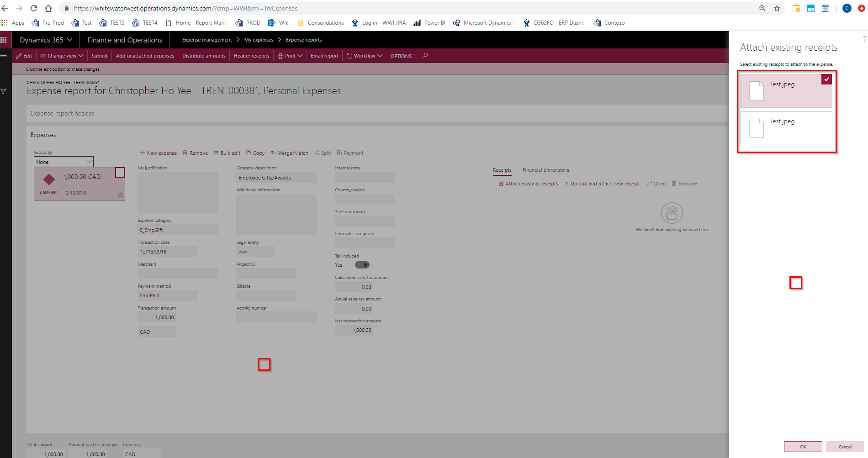Switch to the Receipts tab
Screen dimensions: 868x458
click(x=502, y=170)
